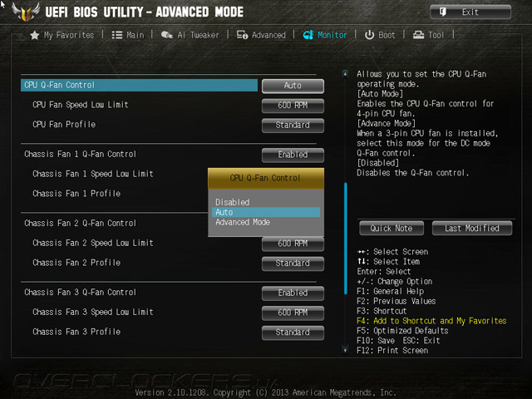Click scrollbar up arrow
The image size is (532, 399).
345,73
